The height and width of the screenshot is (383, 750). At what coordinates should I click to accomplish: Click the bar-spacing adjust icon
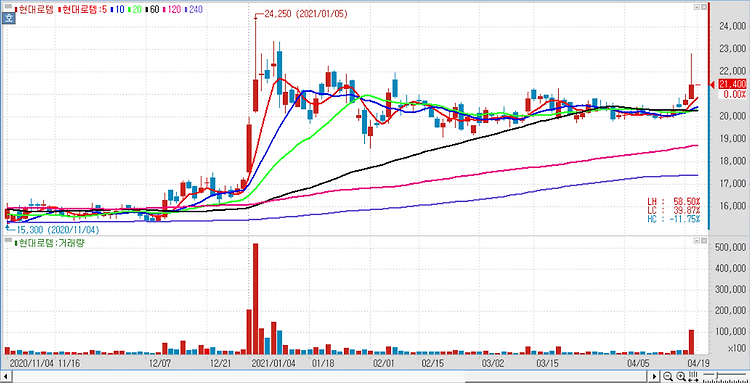tap(692, 376)
